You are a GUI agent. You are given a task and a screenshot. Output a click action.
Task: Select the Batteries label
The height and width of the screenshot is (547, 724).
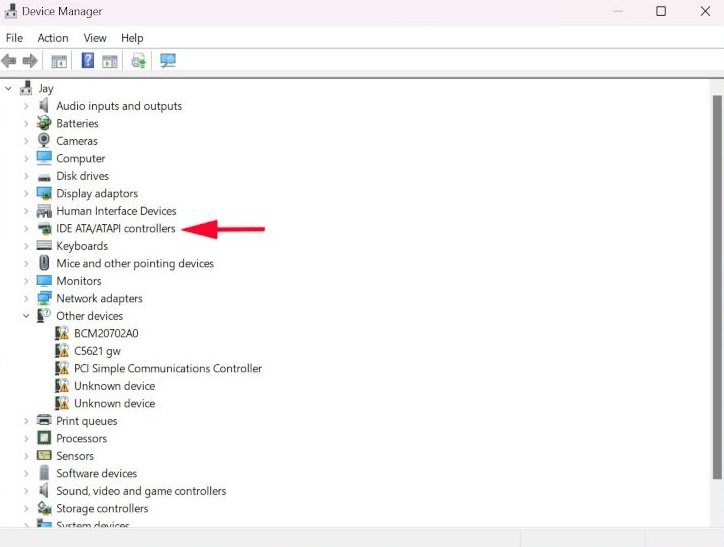click(x=78, y=123)
